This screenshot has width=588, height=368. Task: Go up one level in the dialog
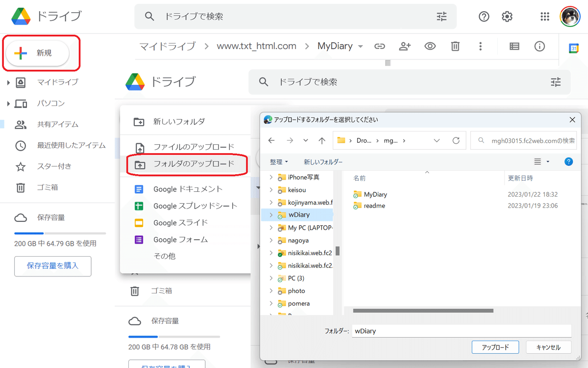tap(322, 140)
